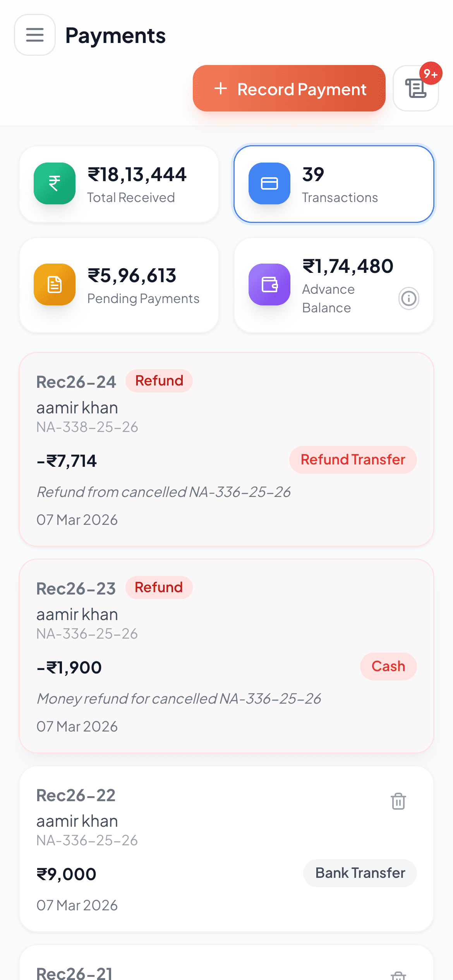Screen dimensions: 453x980
Task: Click the wallet icon on Advance Balance card
Action: [x=269, y=284]
